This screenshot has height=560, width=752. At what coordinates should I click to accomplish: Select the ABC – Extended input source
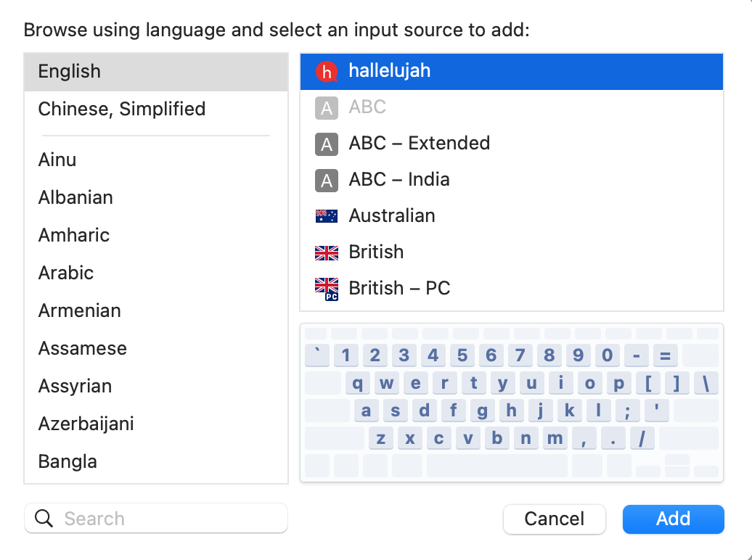511,144
